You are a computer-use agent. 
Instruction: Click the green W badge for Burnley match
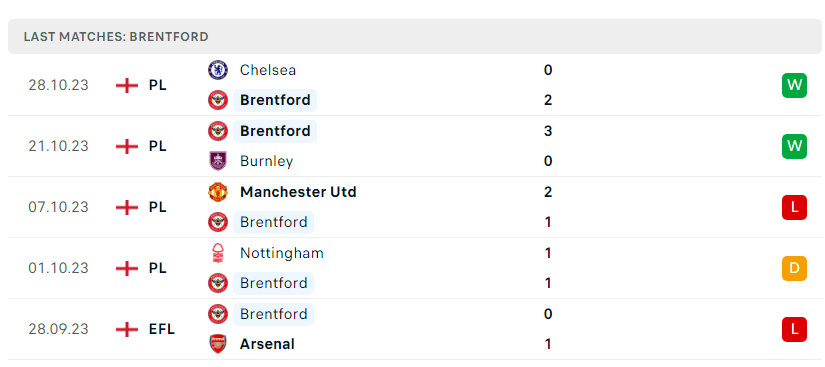[794, 146]
